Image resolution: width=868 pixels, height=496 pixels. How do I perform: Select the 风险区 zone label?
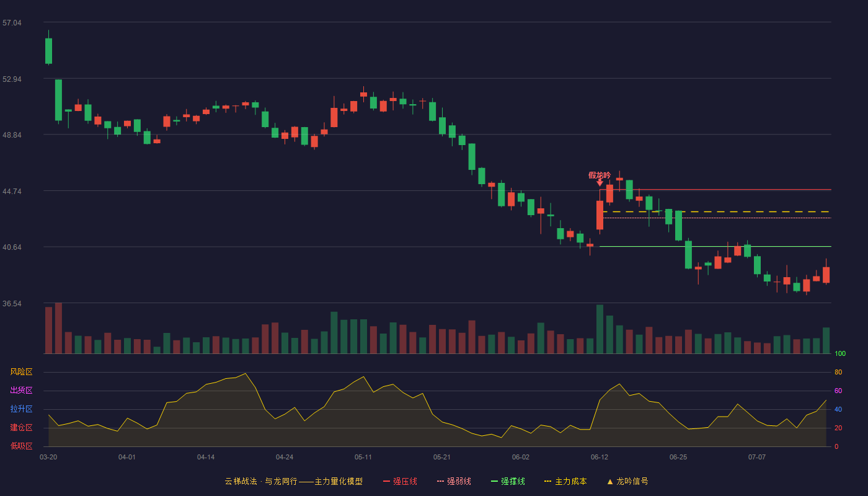[x=21, y=372]
